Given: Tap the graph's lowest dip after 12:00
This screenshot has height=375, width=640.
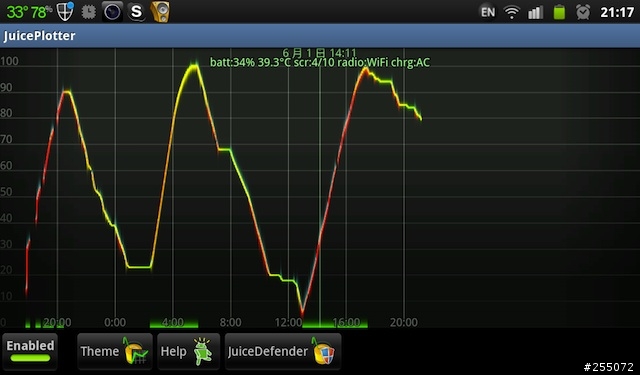Looking at the screenshot, I should click(302, 313).
